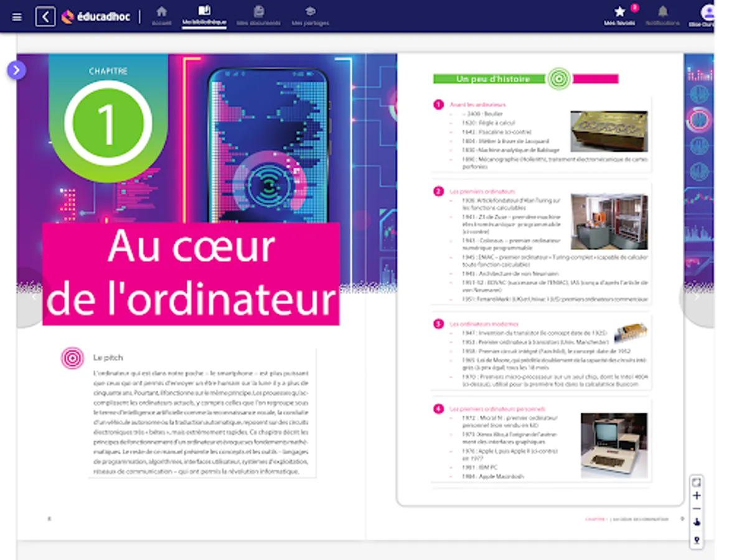This screenshot has height=560, width=747.
Task: Go to the Accueil tab
Action: coord(161,16)
